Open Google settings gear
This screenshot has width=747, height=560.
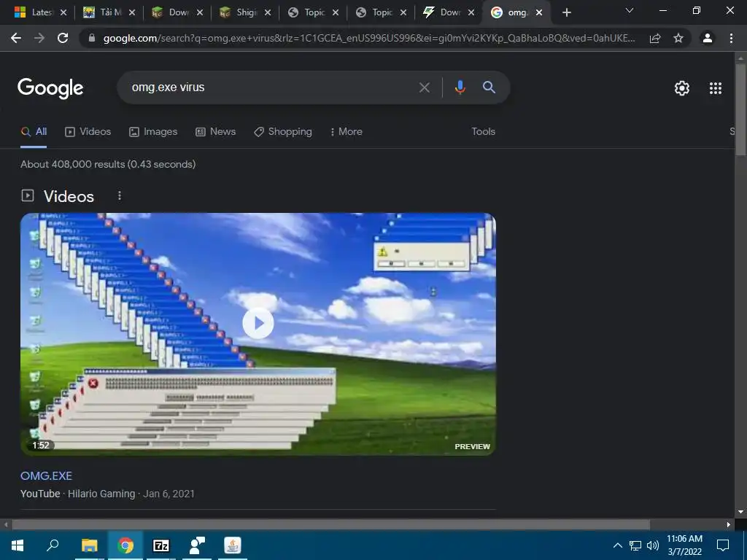[682, 88]
